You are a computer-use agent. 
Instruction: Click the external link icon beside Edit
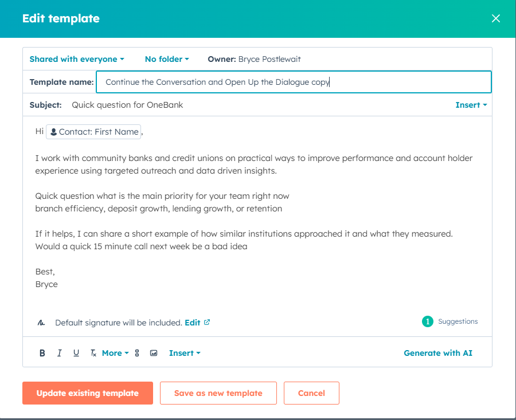[x=208, y=322]
